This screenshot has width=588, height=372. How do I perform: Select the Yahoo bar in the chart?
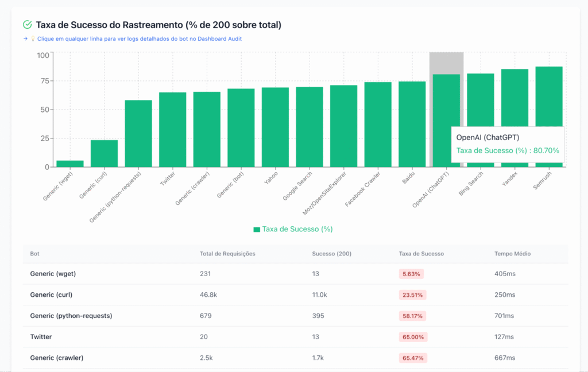click(275, 127)
